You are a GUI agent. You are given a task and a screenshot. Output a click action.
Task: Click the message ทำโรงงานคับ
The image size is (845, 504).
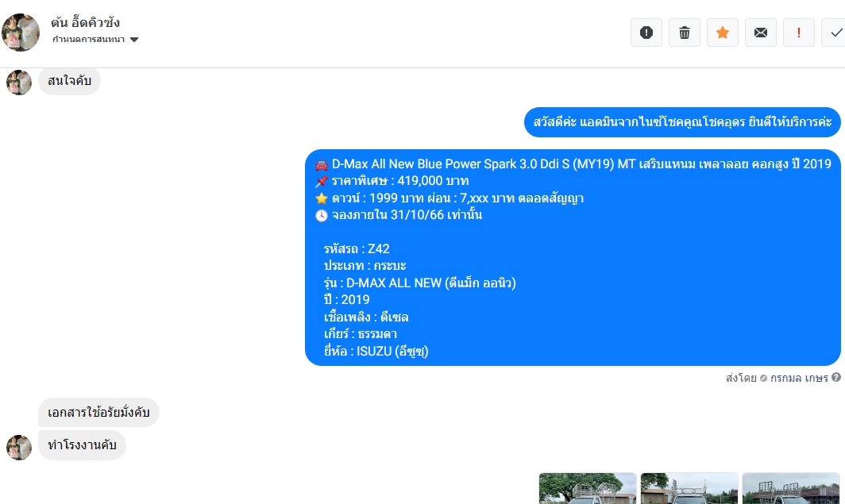pyautogui.click(x=82, y=444)
